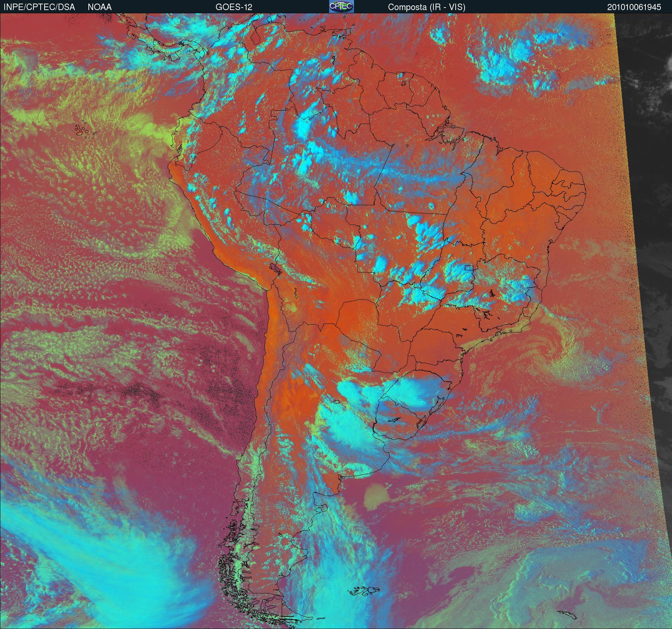Screen dimensions: 672x629
Task: Select Uruguay on the map
Action: (x=399, y=419)
